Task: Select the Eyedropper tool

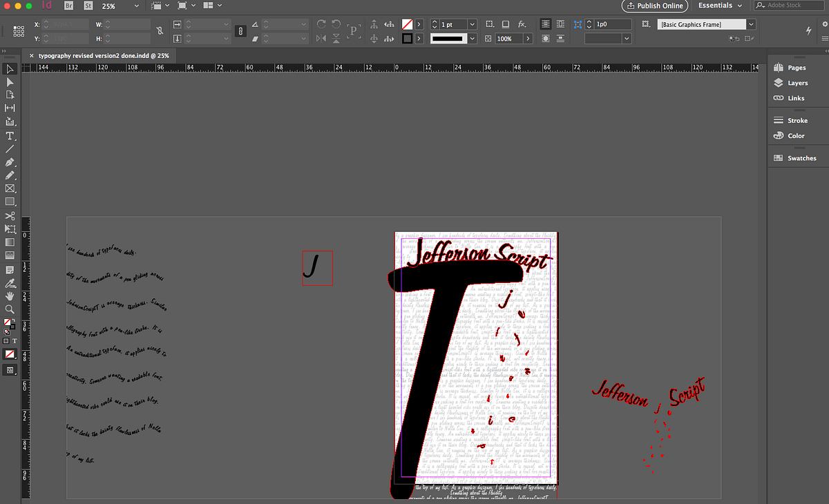Action: (10, 282)
